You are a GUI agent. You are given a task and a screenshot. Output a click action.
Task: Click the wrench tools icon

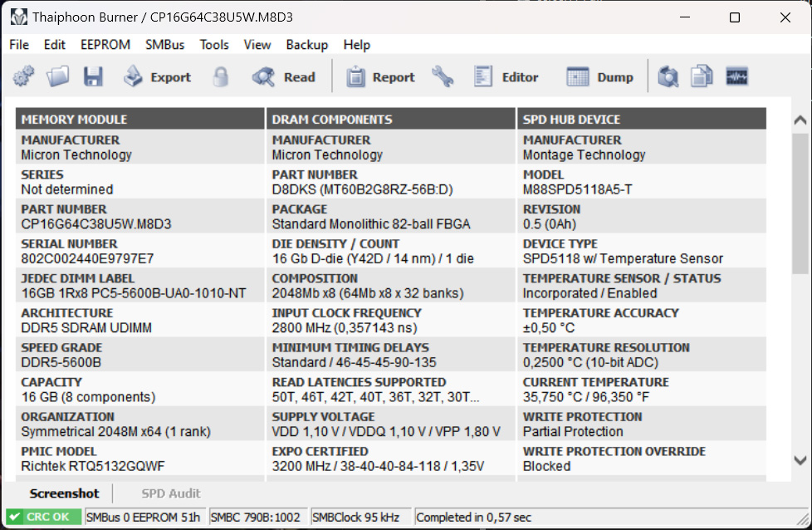point(443,76)
